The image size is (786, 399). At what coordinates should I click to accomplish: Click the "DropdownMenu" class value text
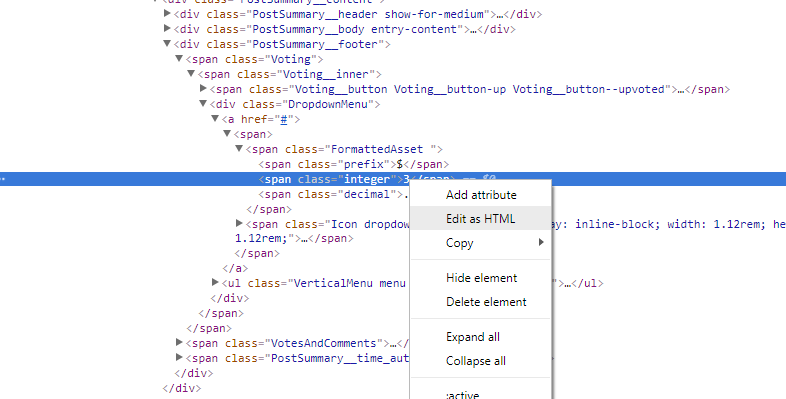(328, 104)
